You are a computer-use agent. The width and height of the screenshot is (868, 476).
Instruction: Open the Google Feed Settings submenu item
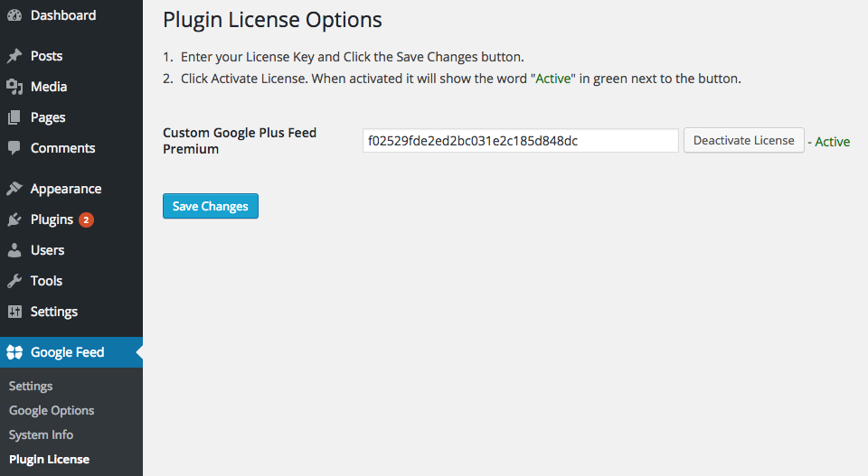(31, 386)
